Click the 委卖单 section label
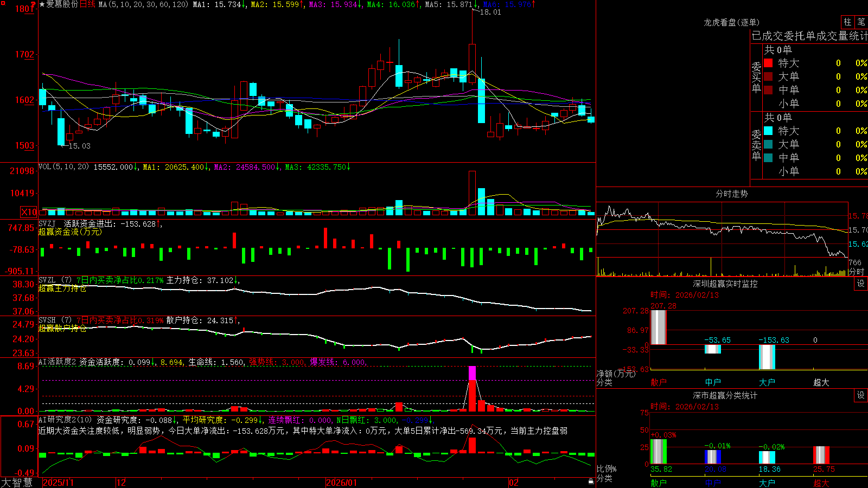The height and width of the screenshot is (488, 868). [756, 145]
